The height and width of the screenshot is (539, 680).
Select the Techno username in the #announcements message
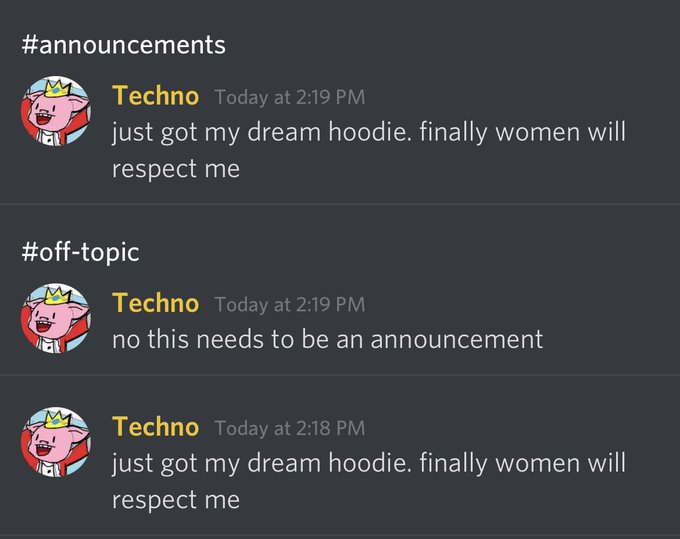coord(155,96)
